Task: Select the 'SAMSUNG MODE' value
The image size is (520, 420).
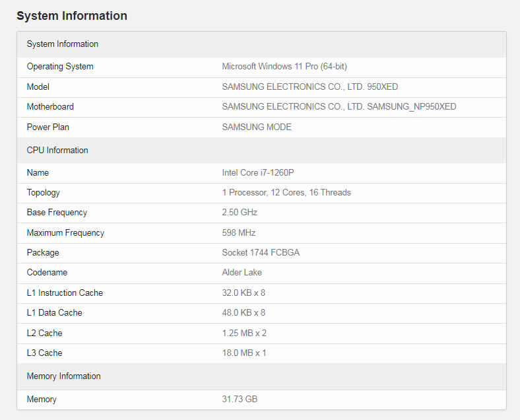Action: [257, 127]
